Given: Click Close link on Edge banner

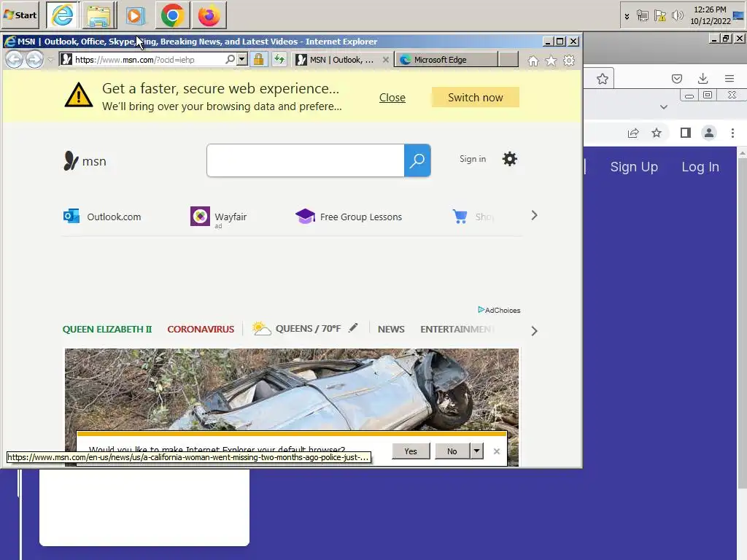Looking at the screenshot, I should tap(392, 98).
